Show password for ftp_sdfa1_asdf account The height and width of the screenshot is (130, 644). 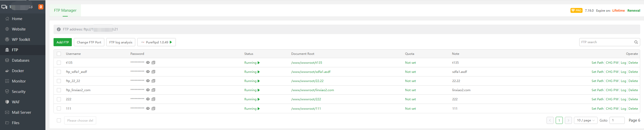[148, 72]
